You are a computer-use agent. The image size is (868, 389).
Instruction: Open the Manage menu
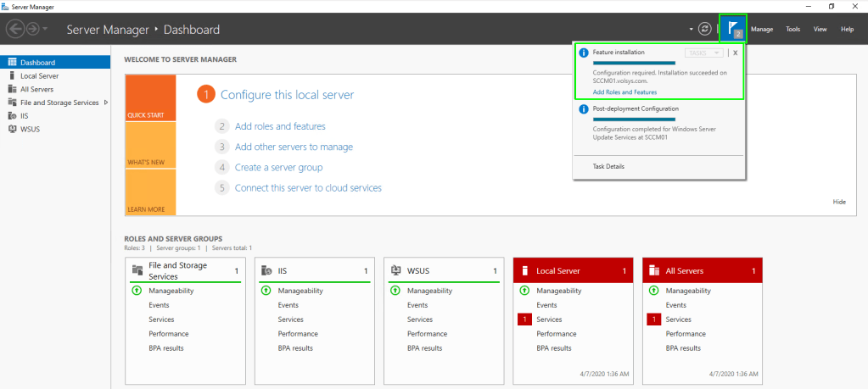(x=761, y=29)
